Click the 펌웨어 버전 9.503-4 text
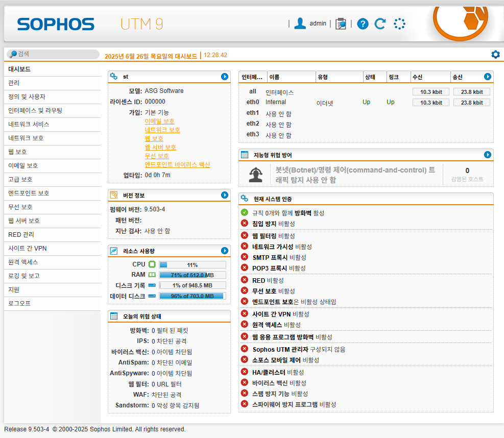Viewport: 504px width, 438px height. (x=137, y=209)
